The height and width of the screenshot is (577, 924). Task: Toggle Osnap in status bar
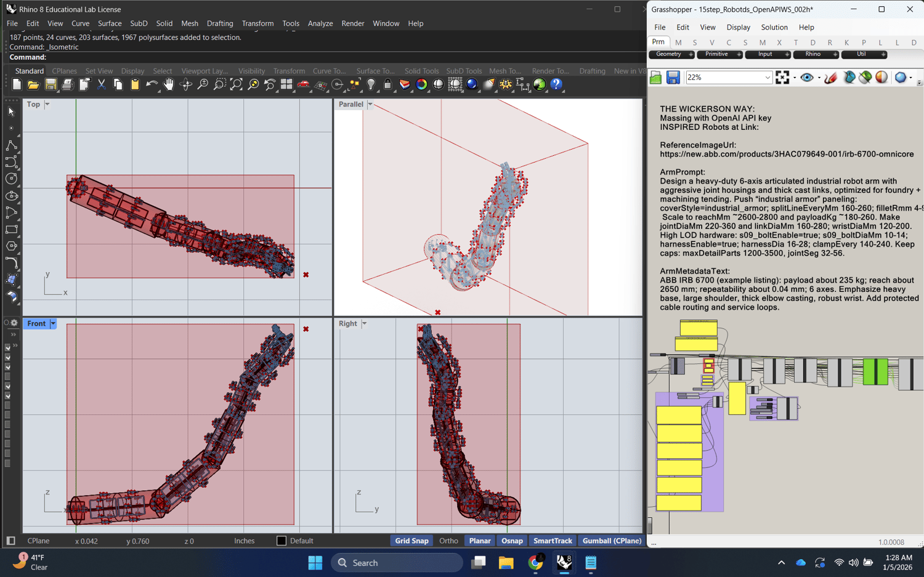tap(512, 541)
